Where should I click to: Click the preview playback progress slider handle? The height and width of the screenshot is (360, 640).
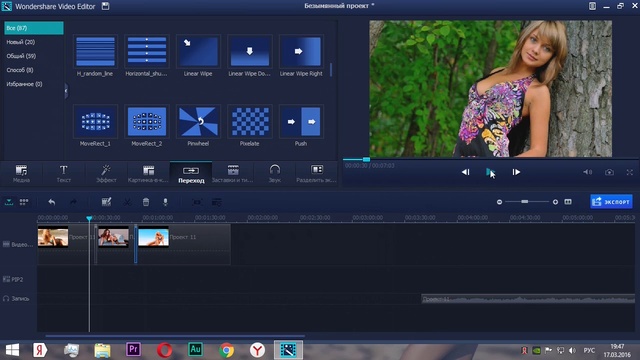[x=366, y=159]
